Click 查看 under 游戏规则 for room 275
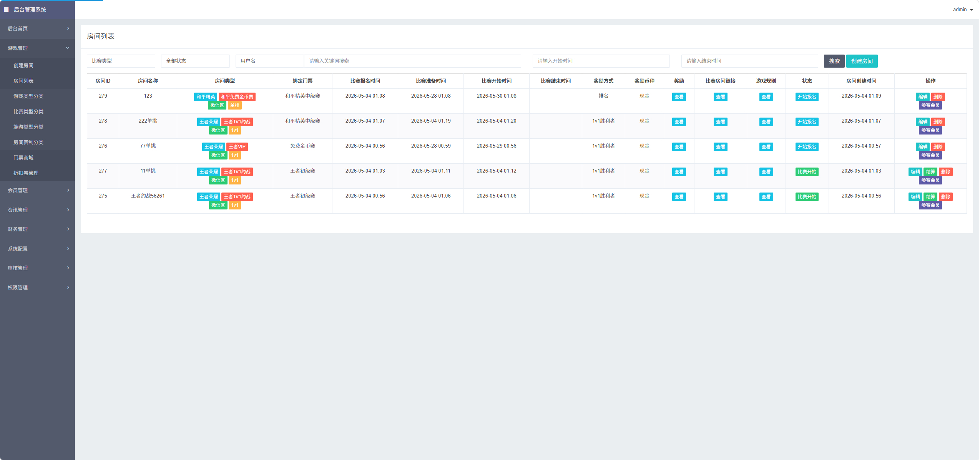The width and height of the screenshot is (980, 460). [766, 197]
